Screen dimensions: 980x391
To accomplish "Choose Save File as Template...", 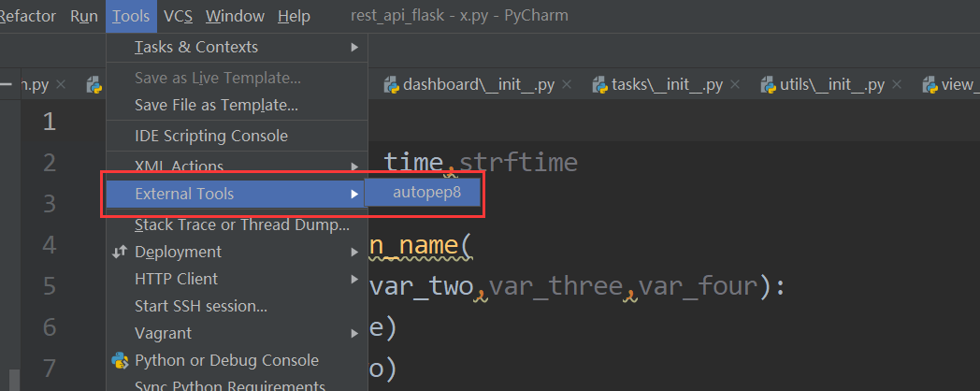I will [x=237, y=105].
